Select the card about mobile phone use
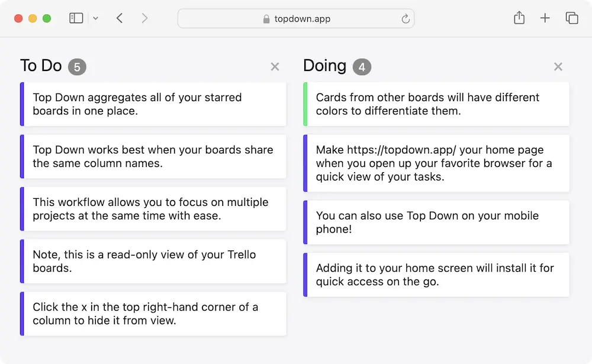 pos(437,222)
